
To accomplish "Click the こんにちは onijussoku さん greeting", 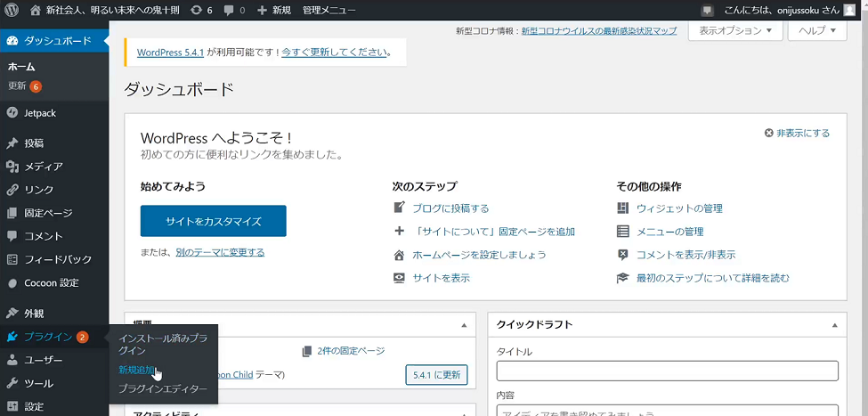I will [782, 10].
